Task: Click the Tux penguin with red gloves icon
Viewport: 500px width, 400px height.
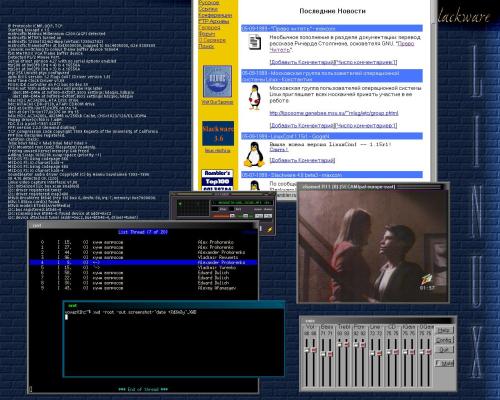Action: tap(255, 97)
